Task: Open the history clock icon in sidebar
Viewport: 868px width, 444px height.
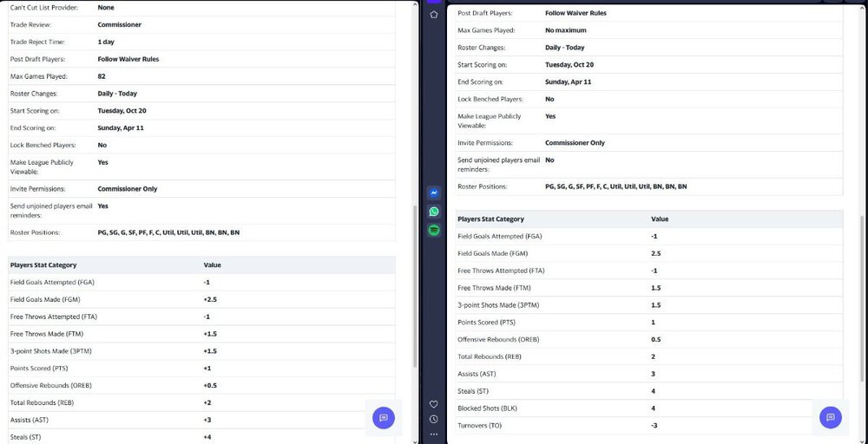Action: [x=434, y=419]
